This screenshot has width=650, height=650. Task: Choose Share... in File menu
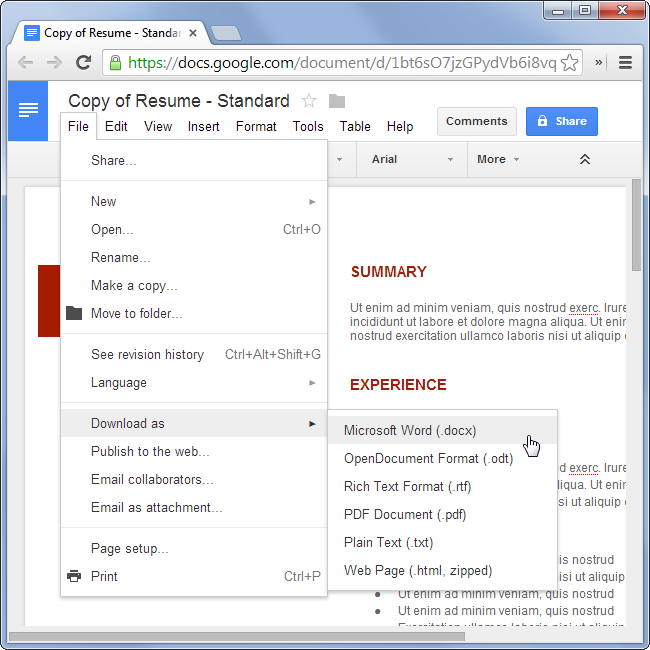point(194,160)
